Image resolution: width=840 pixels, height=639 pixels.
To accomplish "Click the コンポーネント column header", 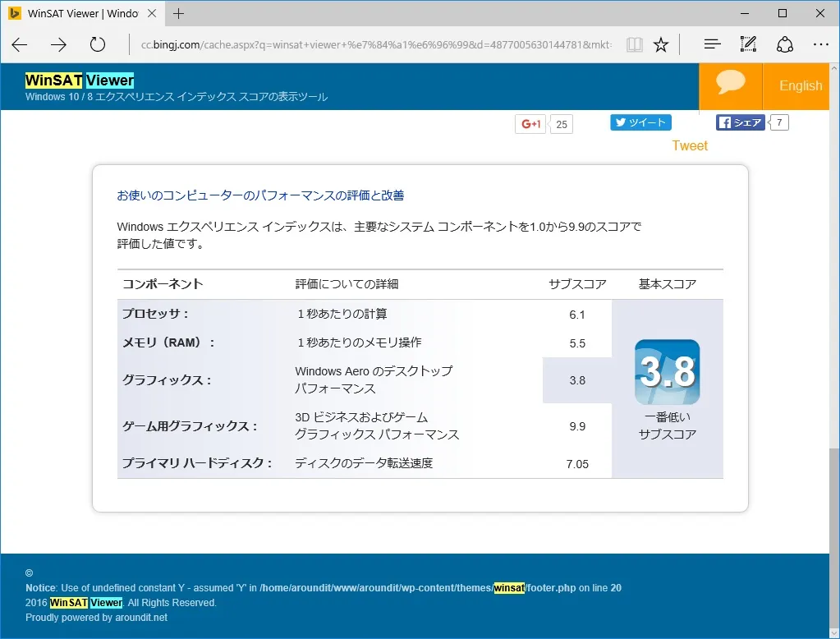I will [x=163, y=284].
